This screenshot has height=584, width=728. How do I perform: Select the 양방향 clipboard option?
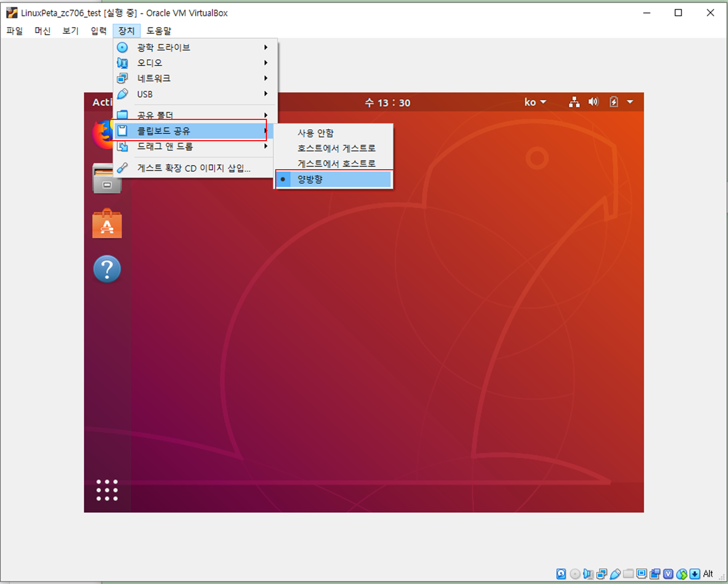(333, 179)
